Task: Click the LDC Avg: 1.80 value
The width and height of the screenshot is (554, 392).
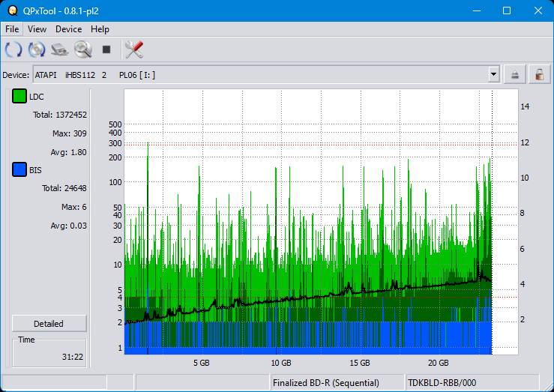Action: pos(68,152)
